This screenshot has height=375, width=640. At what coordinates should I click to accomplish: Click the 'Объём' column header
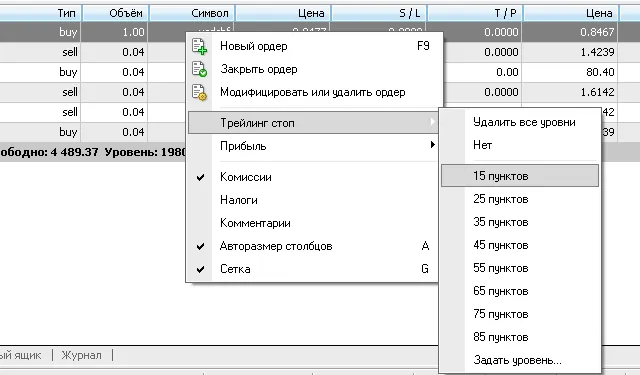pos(116,13)
